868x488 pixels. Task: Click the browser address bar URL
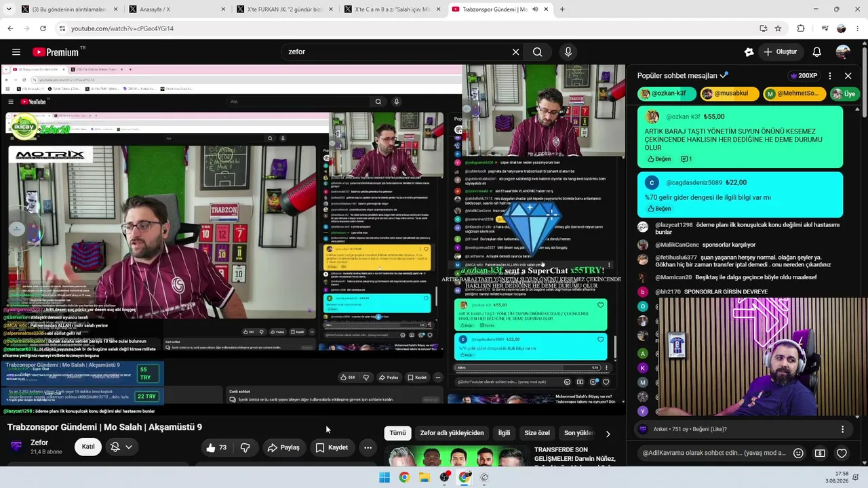[123, 28]
